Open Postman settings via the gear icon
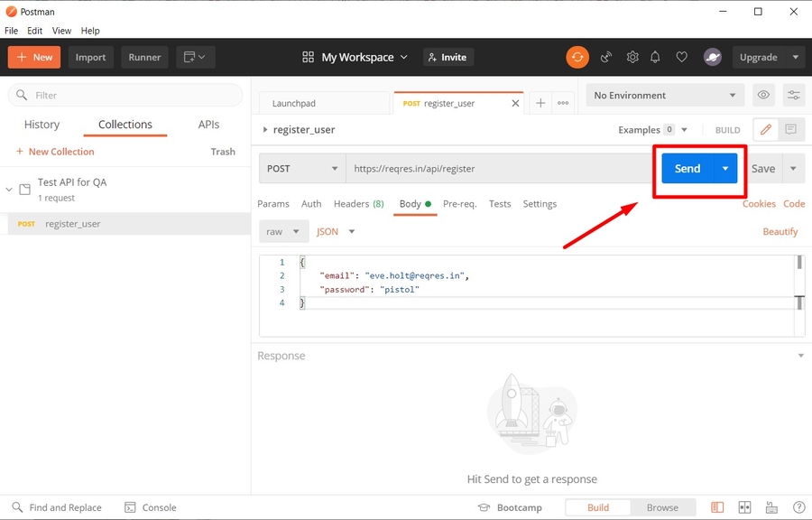 tap(632, 57)
